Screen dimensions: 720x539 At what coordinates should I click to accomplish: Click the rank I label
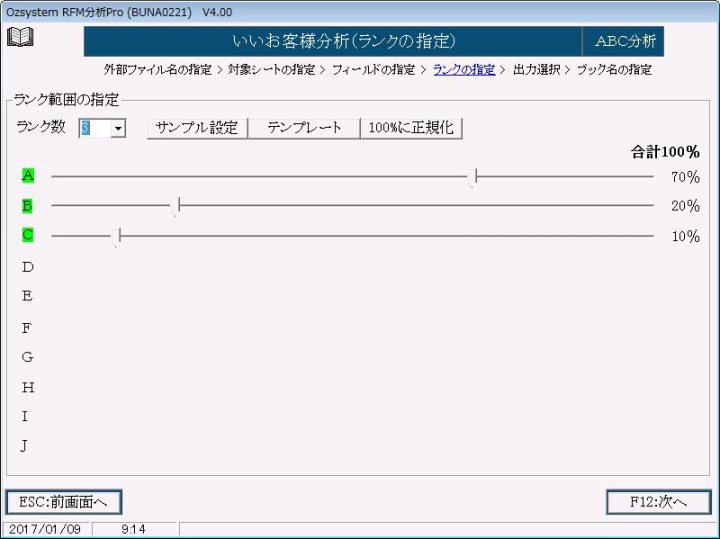(x=24, y=416)
